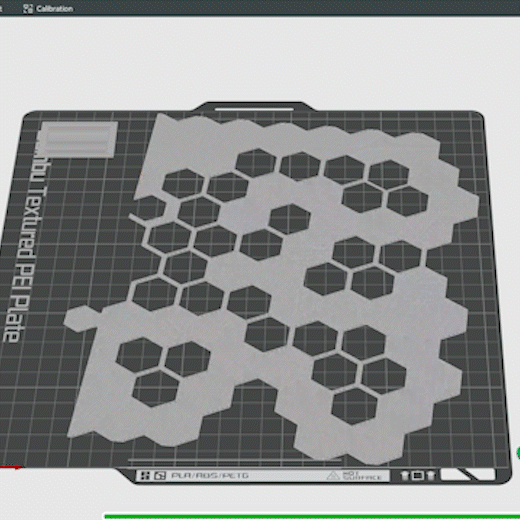Open the Calibration tab
This screenshot has width=520, height=520.
[x=48, y=9]
